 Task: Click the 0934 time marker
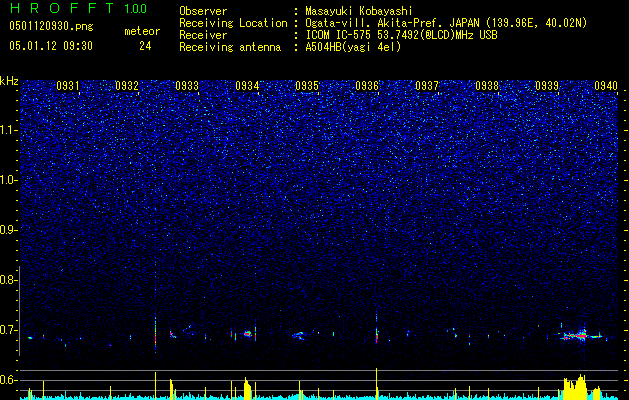(x=247, y=86)
